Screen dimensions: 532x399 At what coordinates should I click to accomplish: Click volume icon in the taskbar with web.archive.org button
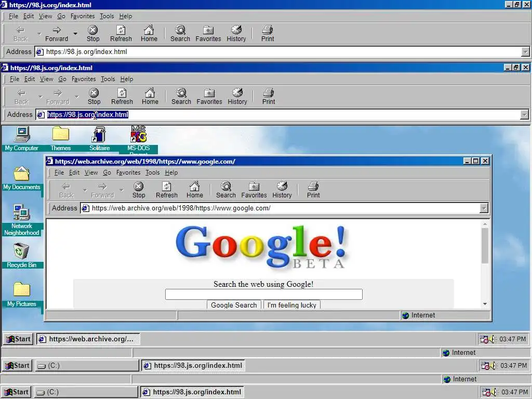point(493,339)
